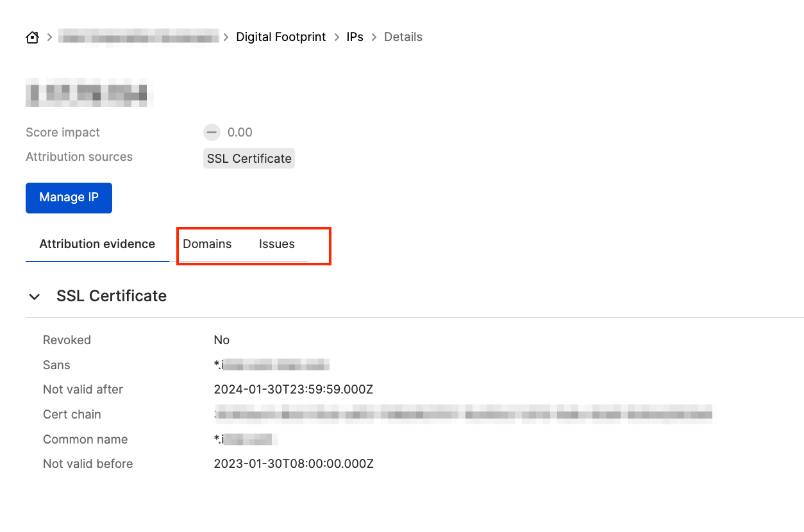Click the Score impact label
Image resolution: width=804 pixels, height=532 pixels.
[x=63, y=133]
